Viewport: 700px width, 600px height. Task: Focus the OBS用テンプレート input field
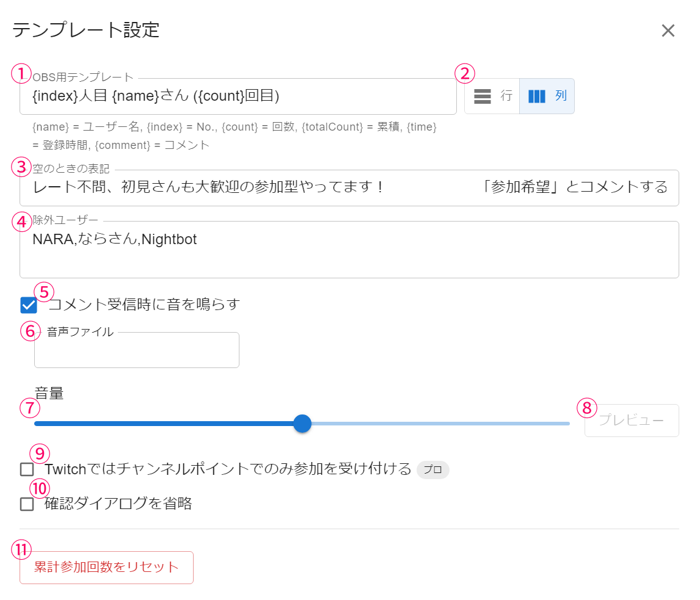pos(238,96)
